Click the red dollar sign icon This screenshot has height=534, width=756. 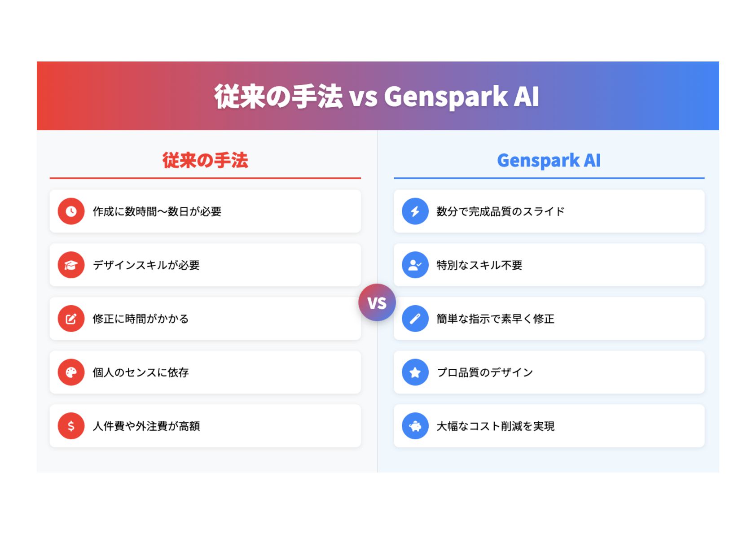pyautogui.click(x=71, y=426)
